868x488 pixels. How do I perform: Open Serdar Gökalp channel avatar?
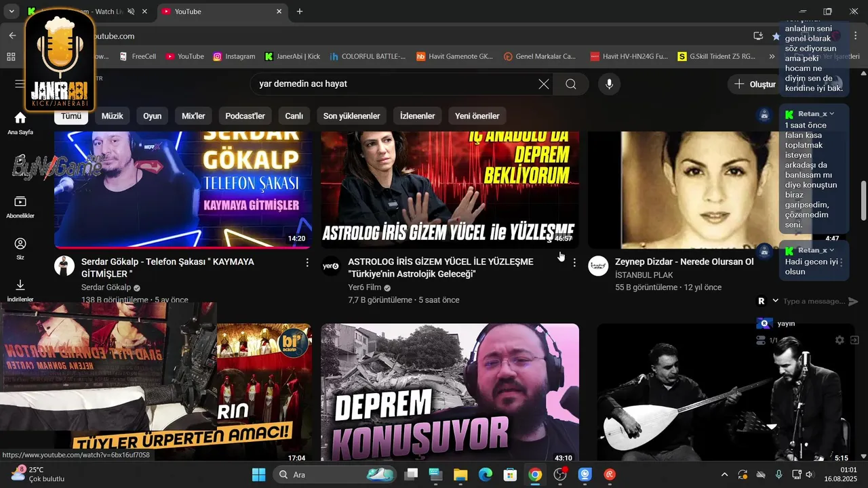(x=64, y=266)
